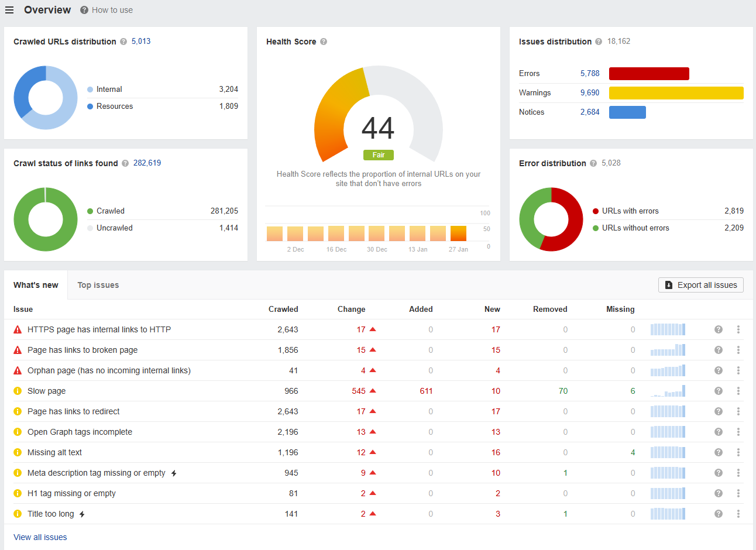Open more options for Missing alt text row
756x550 pixels.
click(738, 452)
